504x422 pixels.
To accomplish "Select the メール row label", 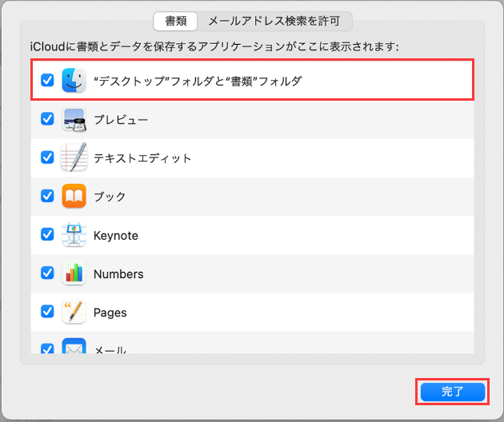I will (110, 349).
